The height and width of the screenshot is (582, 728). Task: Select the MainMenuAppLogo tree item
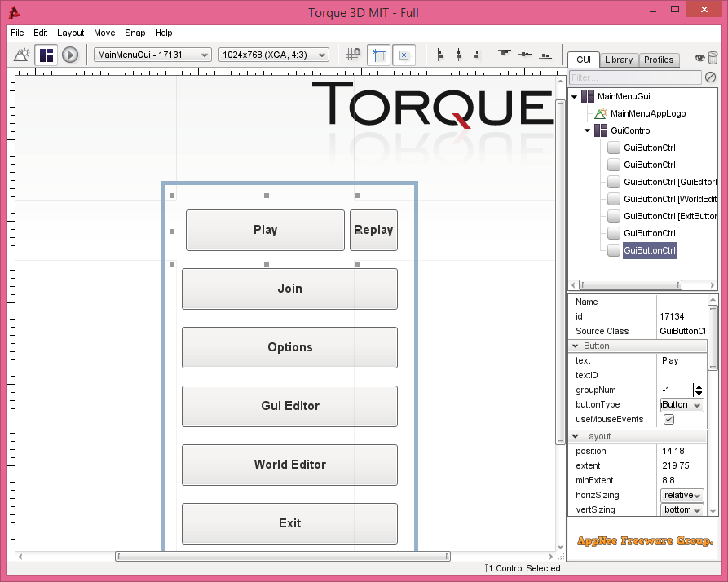[648, 113]
